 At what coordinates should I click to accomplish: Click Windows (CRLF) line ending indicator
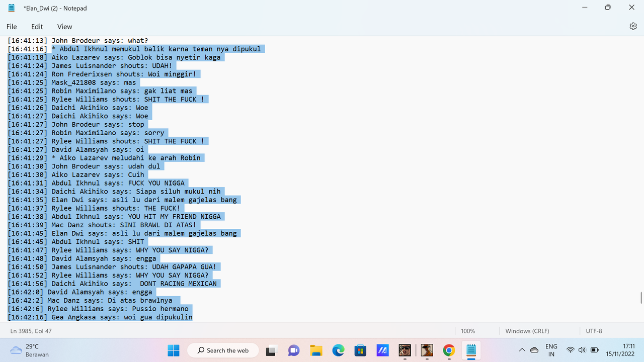[527, 331]
